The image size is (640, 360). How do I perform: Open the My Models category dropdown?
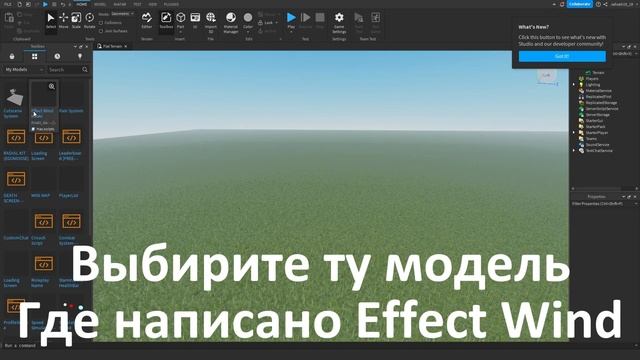click(23, 69)
